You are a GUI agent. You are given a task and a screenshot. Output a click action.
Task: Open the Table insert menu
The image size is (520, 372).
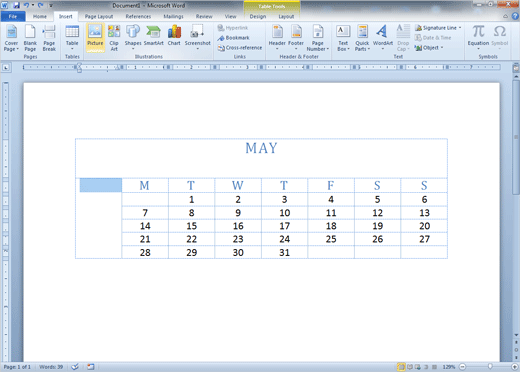click(72, 37)
